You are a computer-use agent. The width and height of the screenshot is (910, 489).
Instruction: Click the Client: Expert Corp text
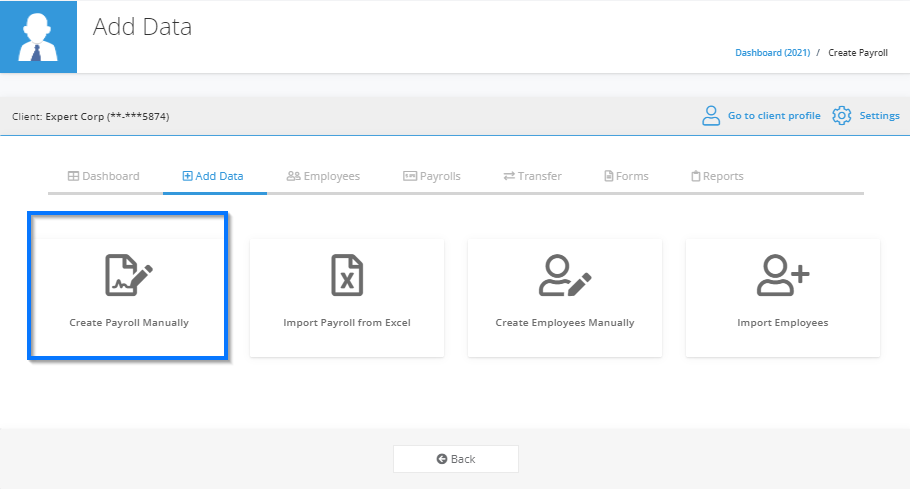91,117
